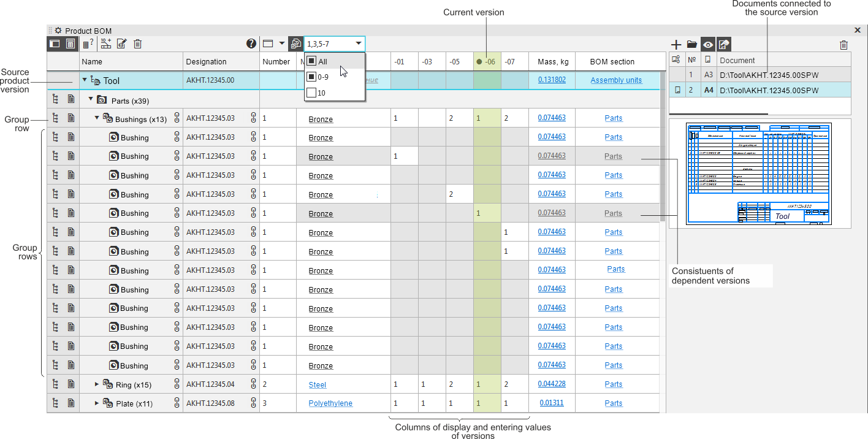Click the add document plus icon
The image size is (868, 439).
(x=676, y=44)
